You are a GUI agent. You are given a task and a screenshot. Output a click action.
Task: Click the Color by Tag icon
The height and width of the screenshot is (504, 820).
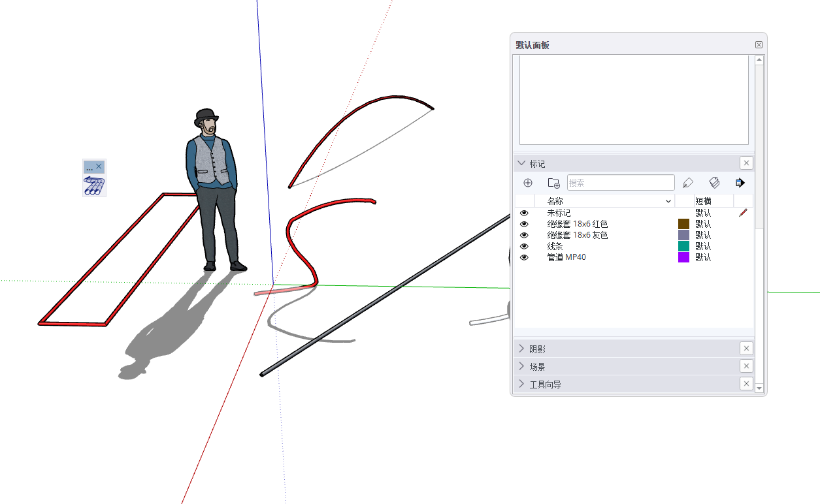(x=714, y=183)
